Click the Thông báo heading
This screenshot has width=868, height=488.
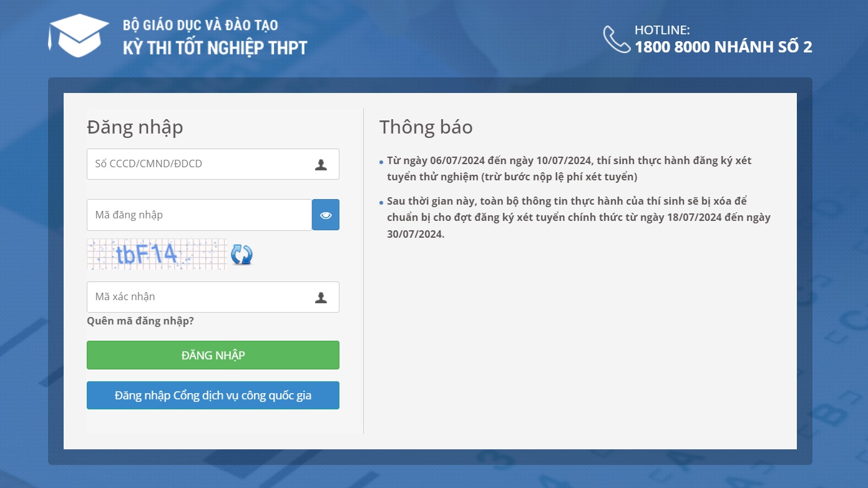pos(426,127)
